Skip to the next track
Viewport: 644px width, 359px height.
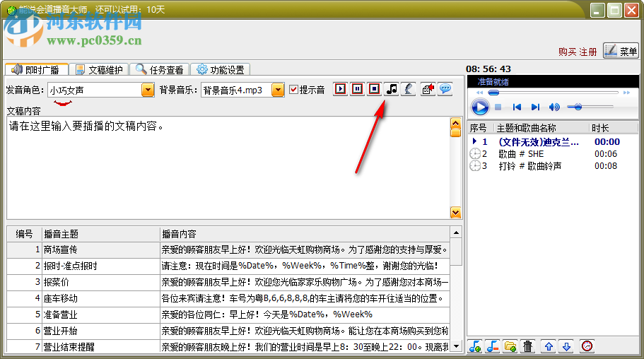[535, 107]
